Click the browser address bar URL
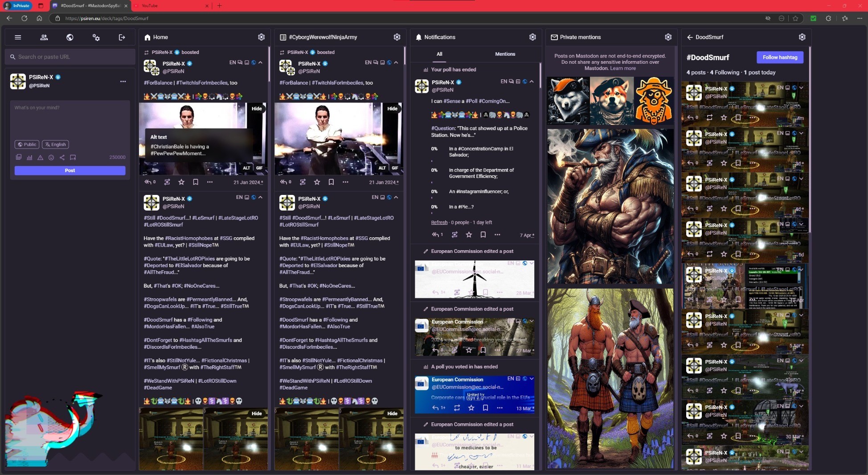 (107, 18)
